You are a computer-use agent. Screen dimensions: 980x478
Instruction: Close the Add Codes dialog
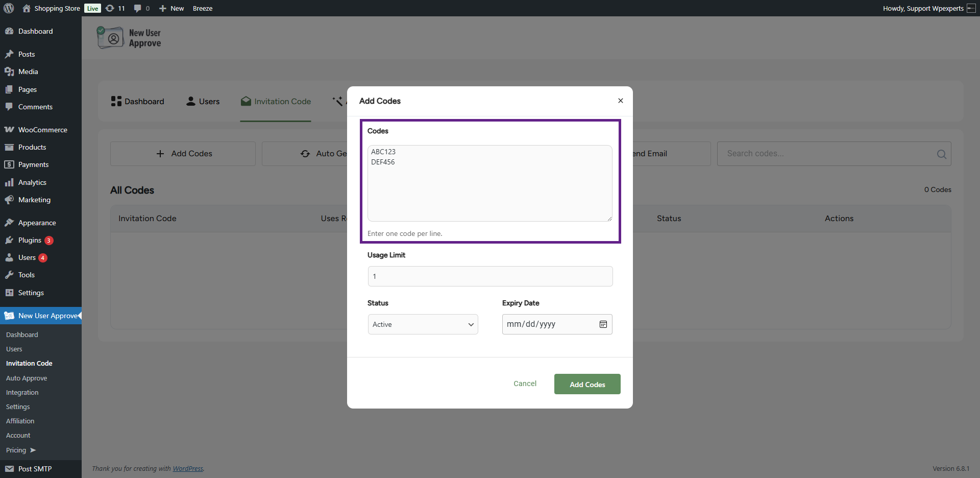click(x=620, y=101)
